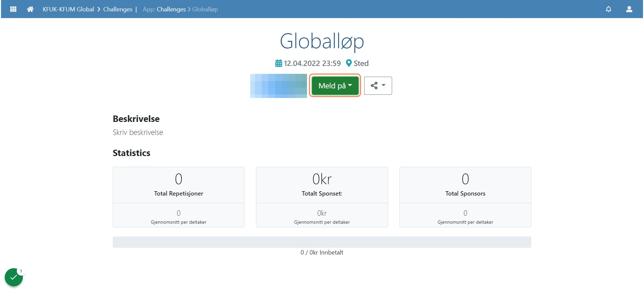Expand the Meld på dropdown
Viewport: 644px width, 290px height.
click(x=335, y=86)
